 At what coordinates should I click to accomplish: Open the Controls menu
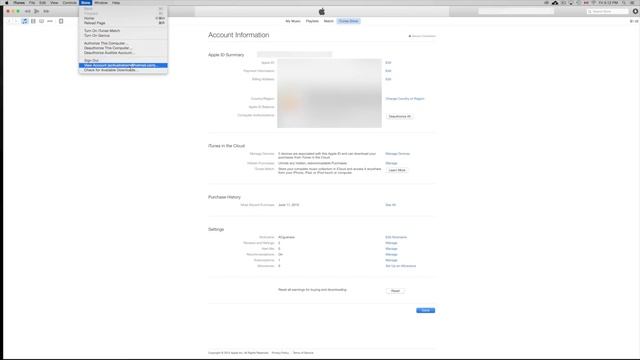pos(69,2)
